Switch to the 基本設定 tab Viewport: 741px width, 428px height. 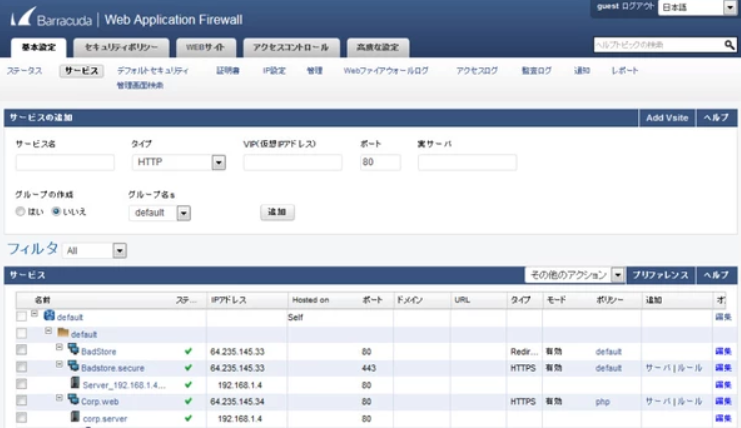pyautogui.click(x=39, y=48)
